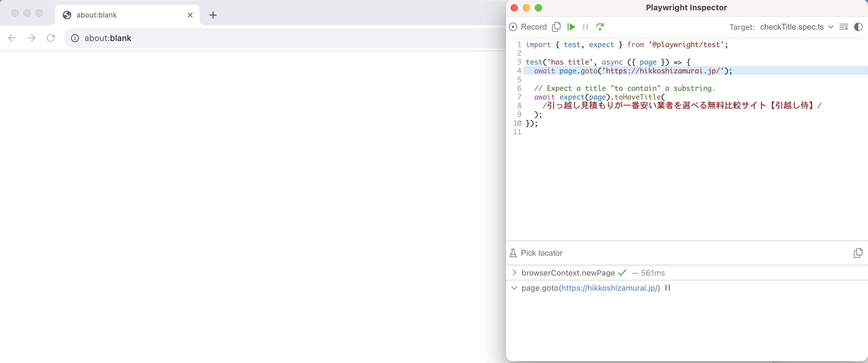Viewport: 868px width, 363px height.
Task: Clear the log with the clear icon
Action: 843,27
